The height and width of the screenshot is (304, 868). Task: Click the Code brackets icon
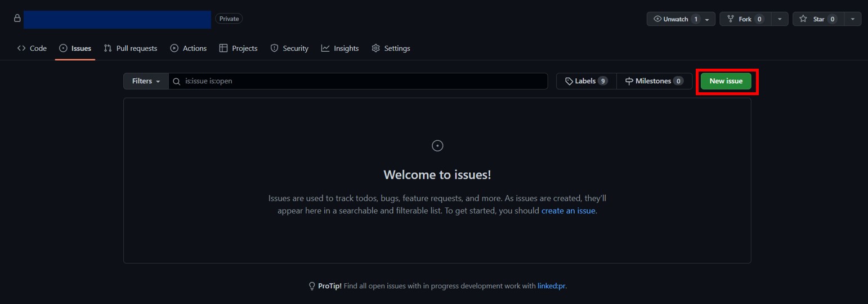click(21, 48)
